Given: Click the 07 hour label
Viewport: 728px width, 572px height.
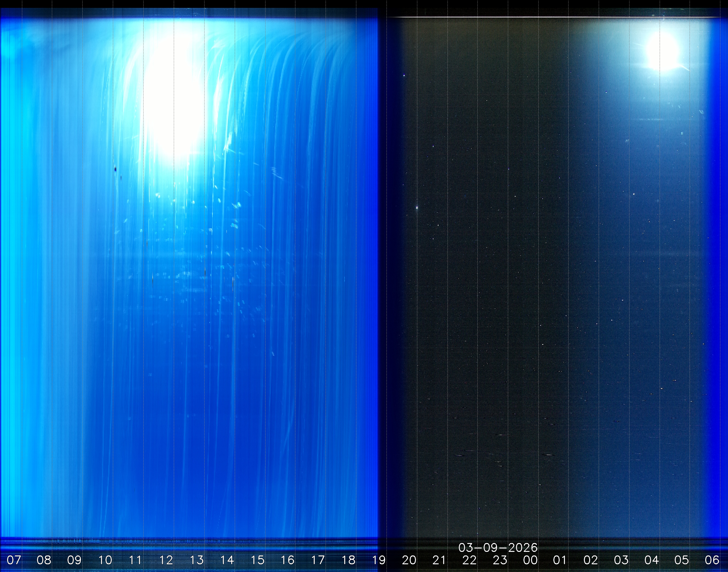Looking at the screenshot, I should coord(14,560).
